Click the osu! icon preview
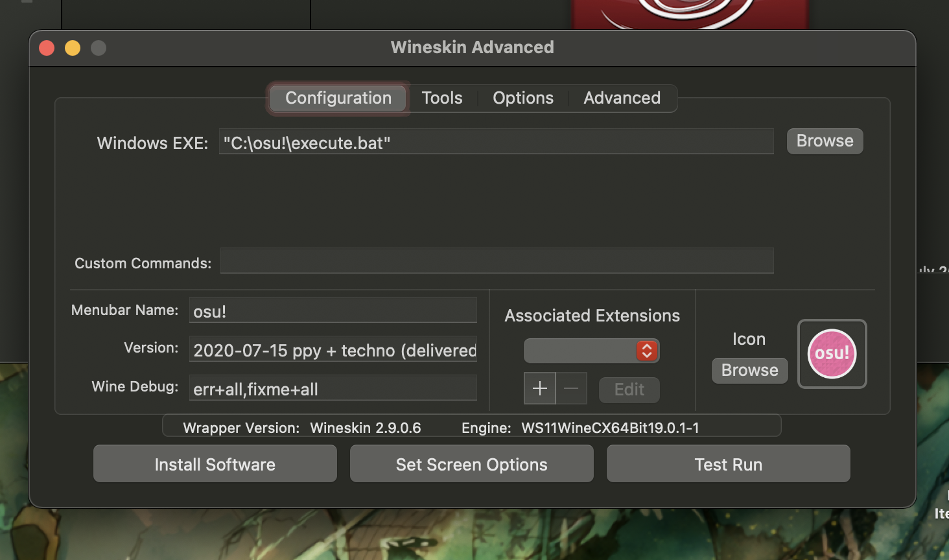This screenshot has width=949, height=560. point(832,354)
